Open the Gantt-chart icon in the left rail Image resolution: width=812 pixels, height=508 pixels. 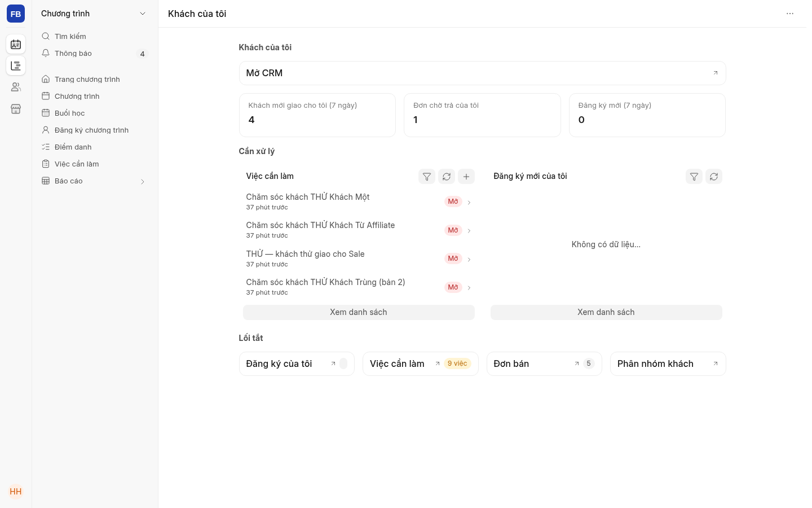(x=16, y=65)
